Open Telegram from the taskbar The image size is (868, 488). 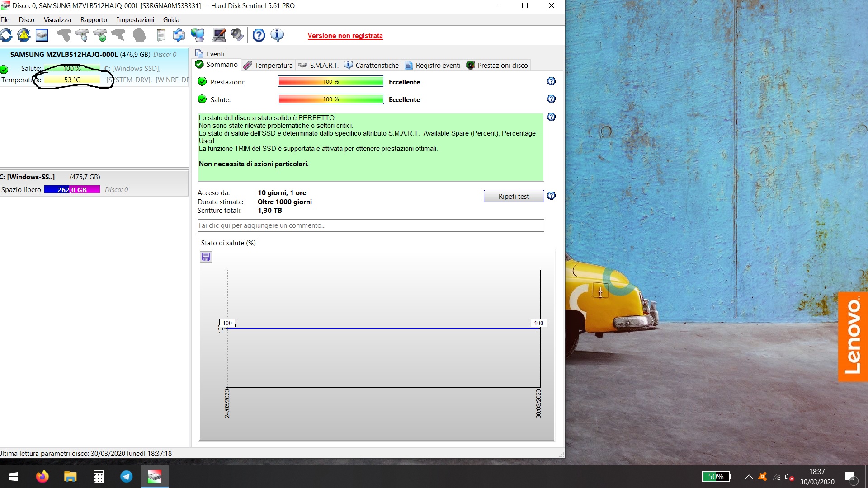[127, 477]
